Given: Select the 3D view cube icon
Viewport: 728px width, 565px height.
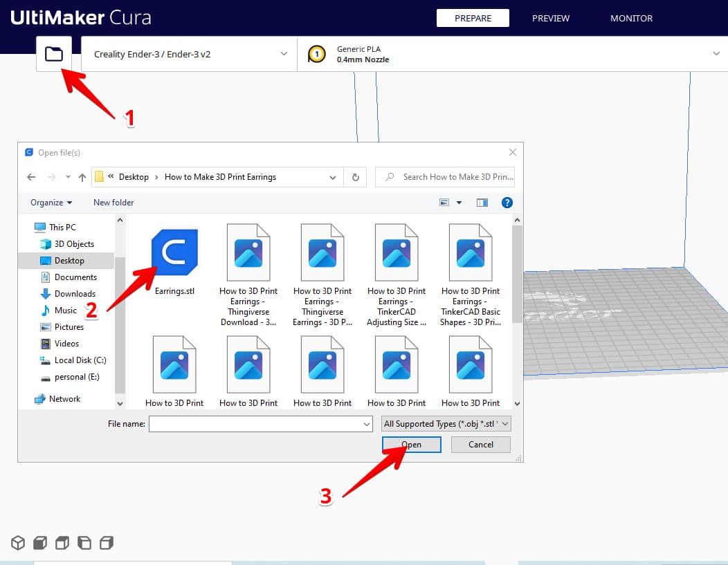Looking at the screenshot, I should [18, 542].
